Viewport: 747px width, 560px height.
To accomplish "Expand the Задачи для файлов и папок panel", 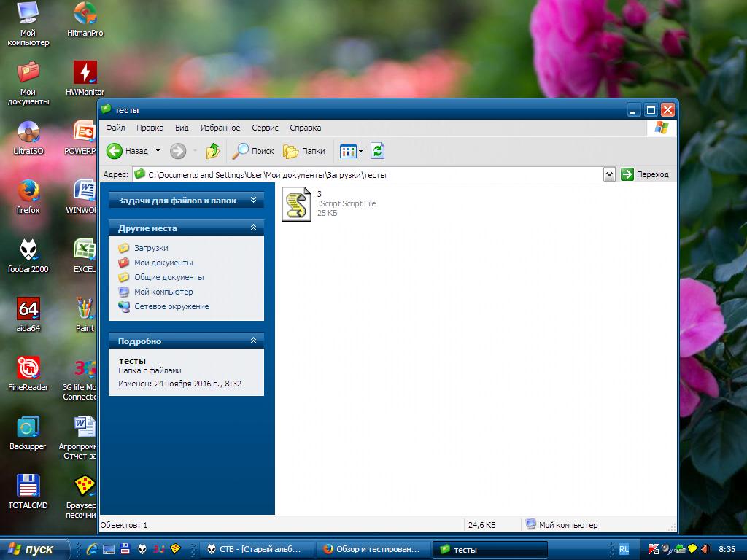I will coord(253,200).
